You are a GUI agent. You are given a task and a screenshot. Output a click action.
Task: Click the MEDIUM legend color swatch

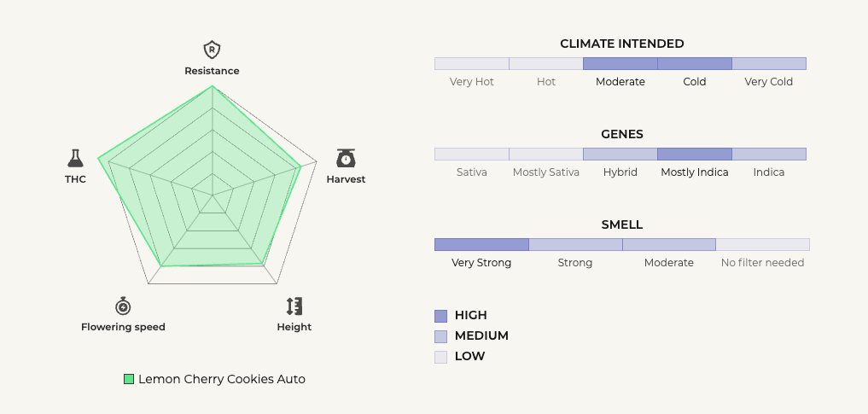440,336
